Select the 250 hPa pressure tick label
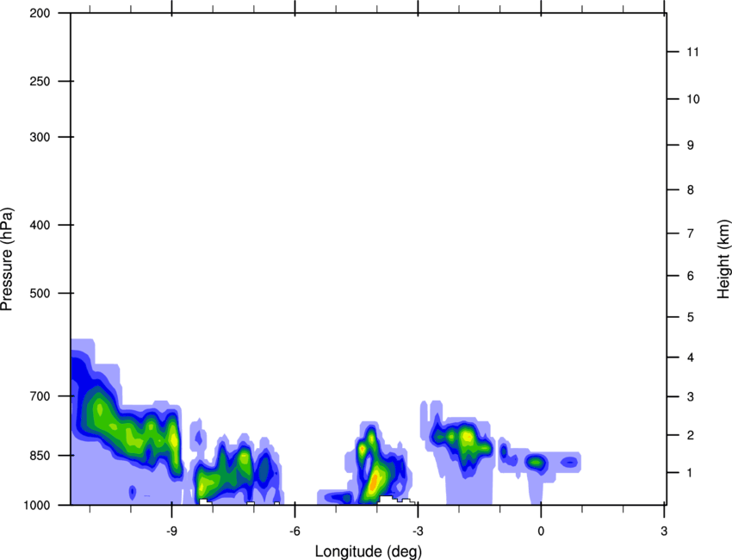Screen dimensions: 732x560 (40, 82)
